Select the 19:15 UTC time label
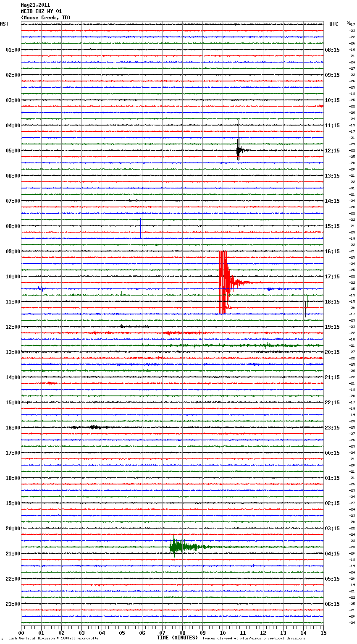The image size is (357, 644). 332,327
